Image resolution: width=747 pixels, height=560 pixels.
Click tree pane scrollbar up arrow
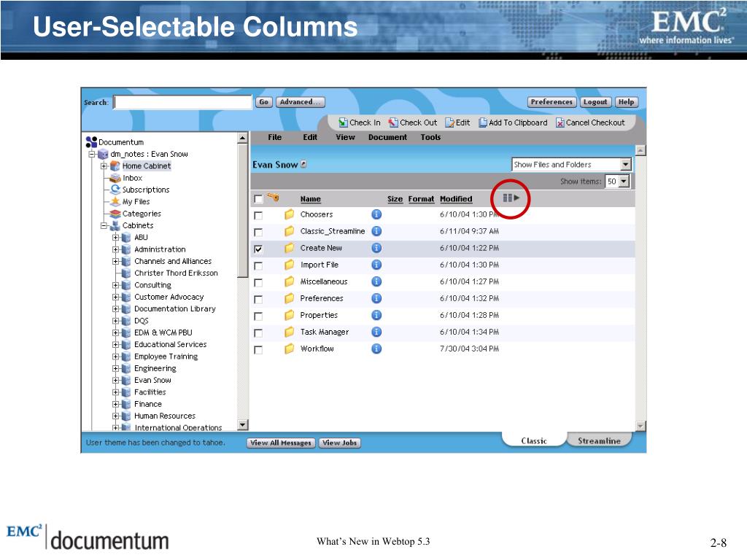point(242,138)
